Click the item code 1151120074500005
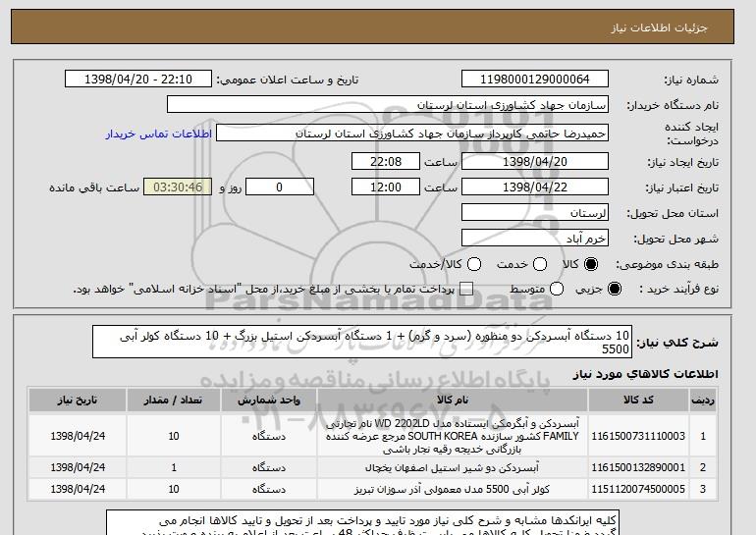 pyautogui.click(x=638, y=489)
